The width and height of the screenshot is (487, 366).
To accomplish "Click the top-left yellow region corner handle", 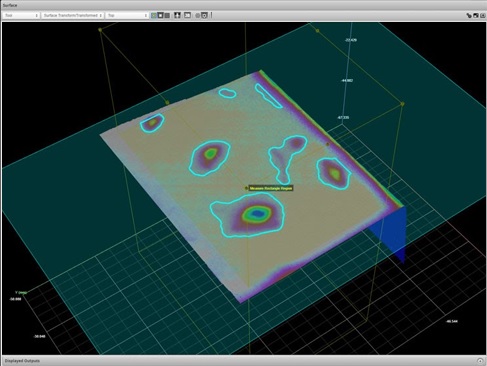I will click(x=100, y=30).
